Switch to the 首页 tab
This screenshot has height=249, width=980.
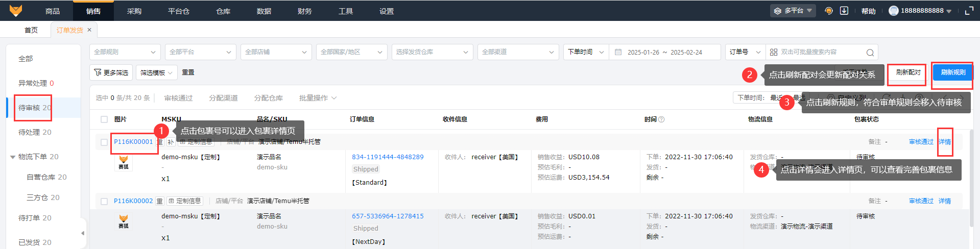[31, 30]
